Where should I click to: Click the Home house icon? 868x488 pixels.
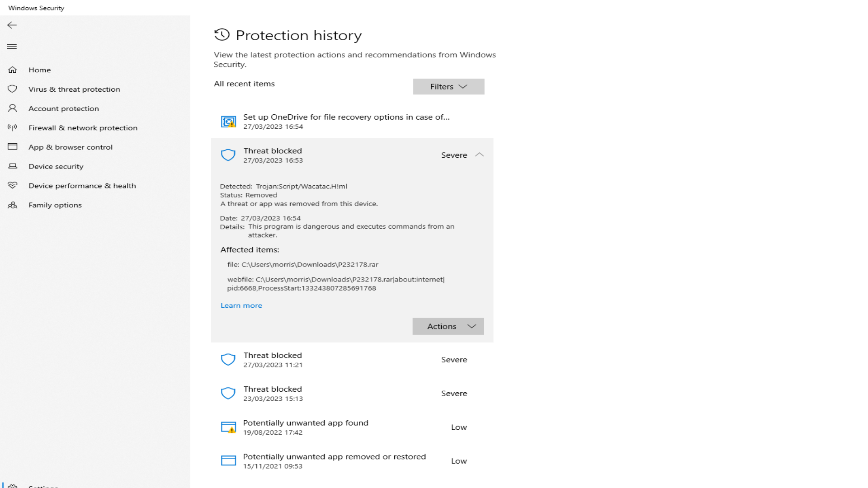coord(13,70)
